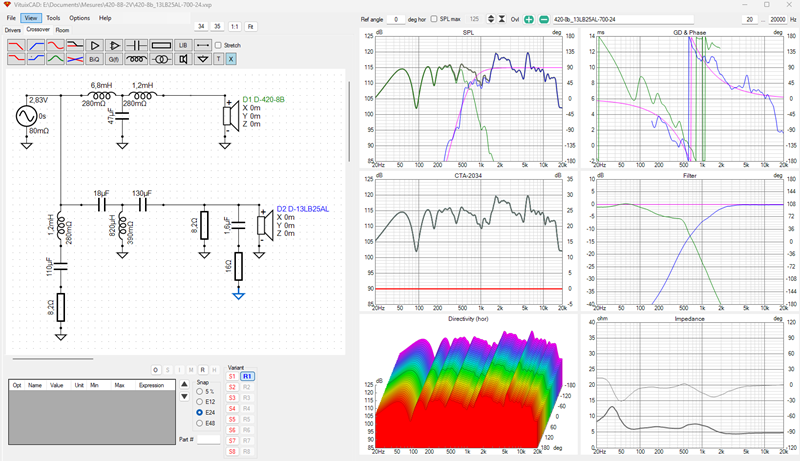Click the green remove overlay minus icon

[544, 19]
